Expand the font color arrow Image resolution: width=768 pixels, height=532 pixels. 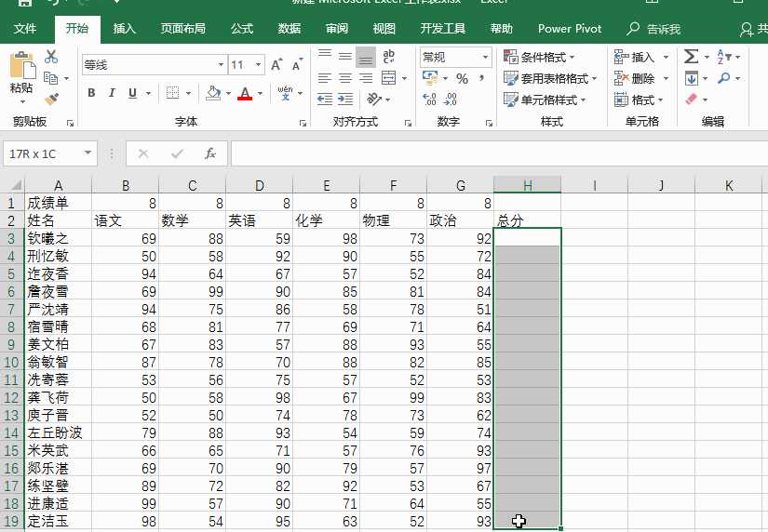[260, 93]
